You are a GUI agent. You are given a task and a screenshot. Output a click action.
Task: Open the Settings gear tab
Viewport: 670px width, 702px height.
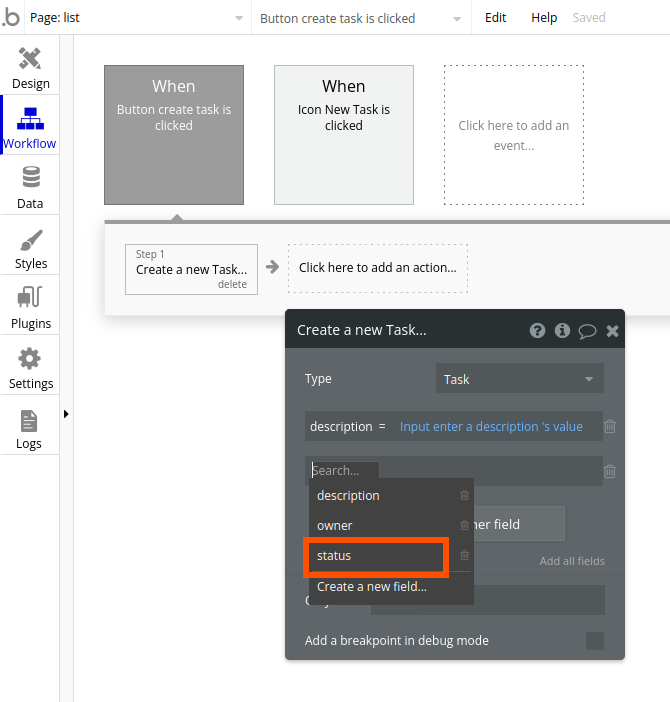[x=30, y=359]
